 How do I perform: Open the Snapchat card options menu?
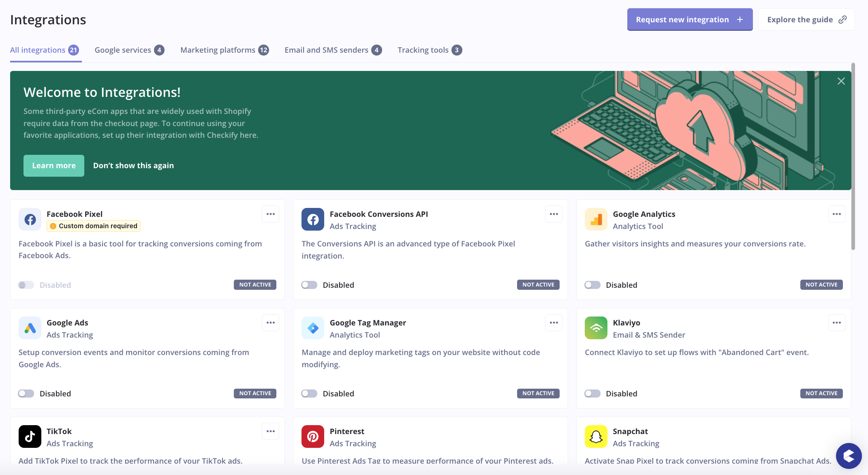coord(837,431)
